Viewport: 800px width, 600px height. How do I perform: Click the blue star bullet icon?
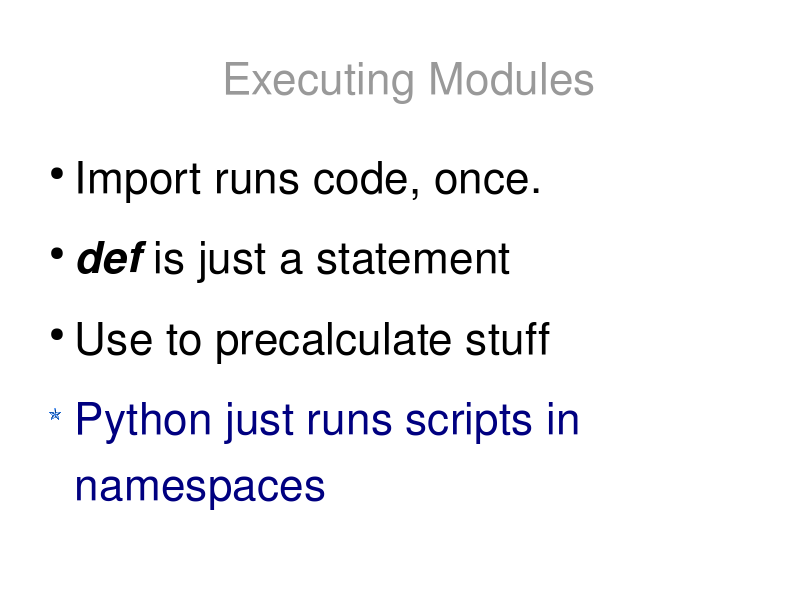(x=55, y=414)
